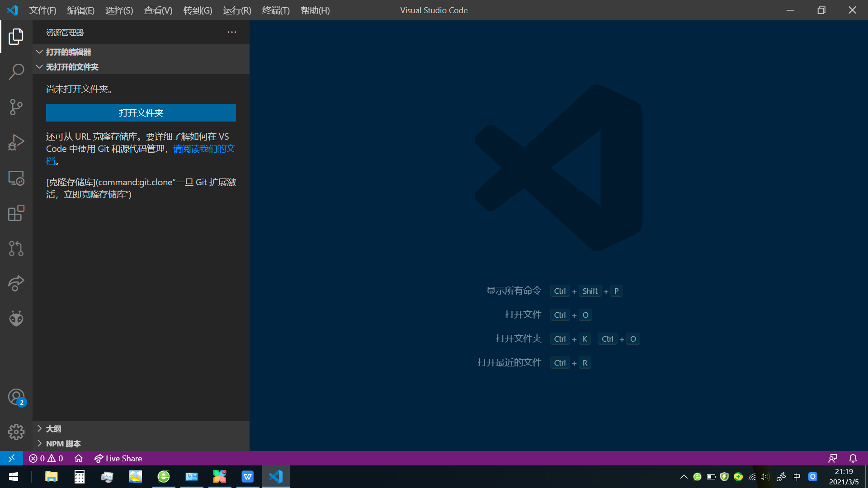Open the Extensions view
The height and width of the screenshot is (488, 868).
click(16, 213)
